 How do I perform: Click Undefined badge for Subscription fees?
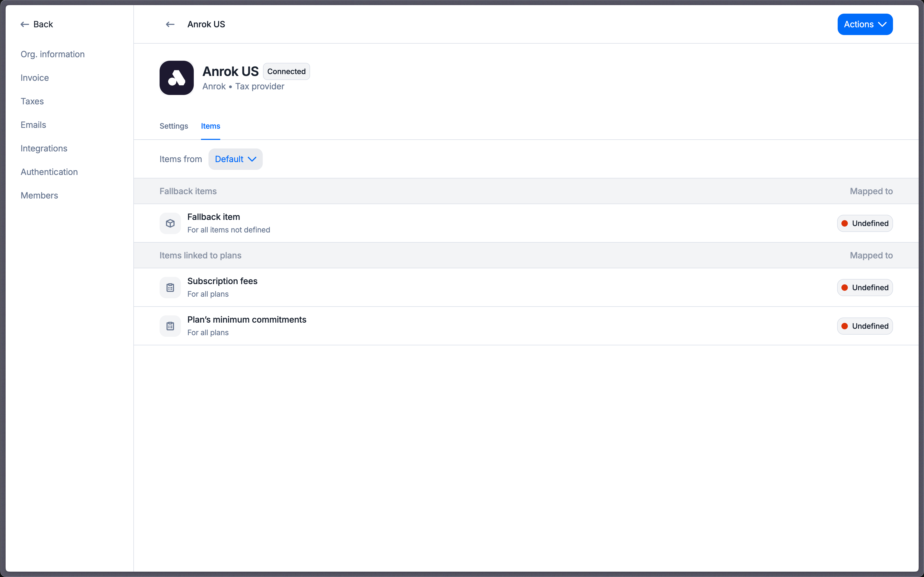865,287
